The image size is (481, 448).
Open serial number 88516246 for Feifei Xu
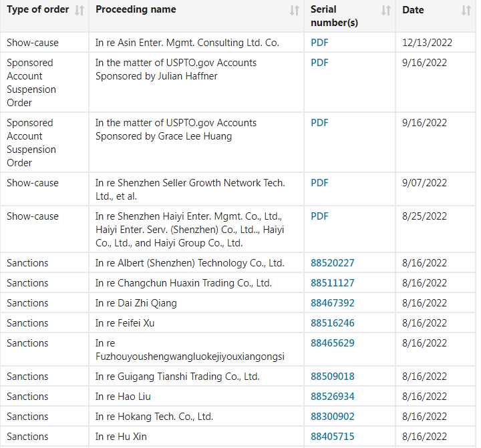[x=333, y=323]
